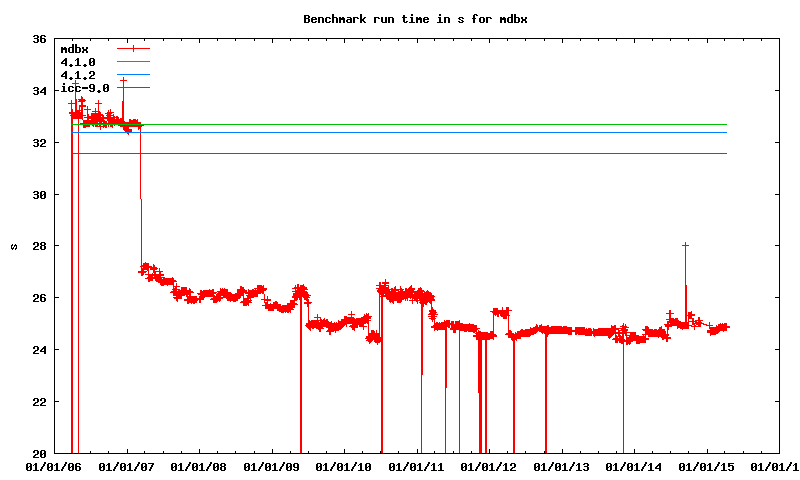Click the red mdbx legend line sample
The width and height of the screenshot is (800, 480).
click(133, 48)
